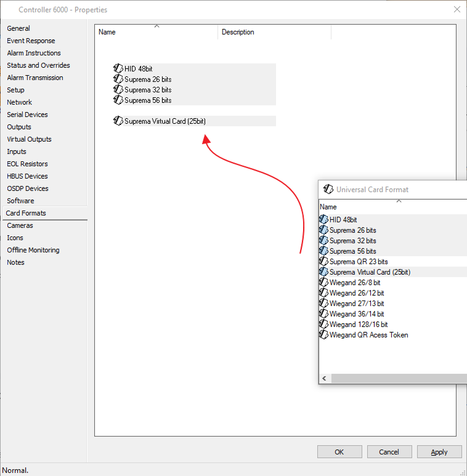The image size is (467, 476).
Task: Click the Description column header
Action: [274, 32]
